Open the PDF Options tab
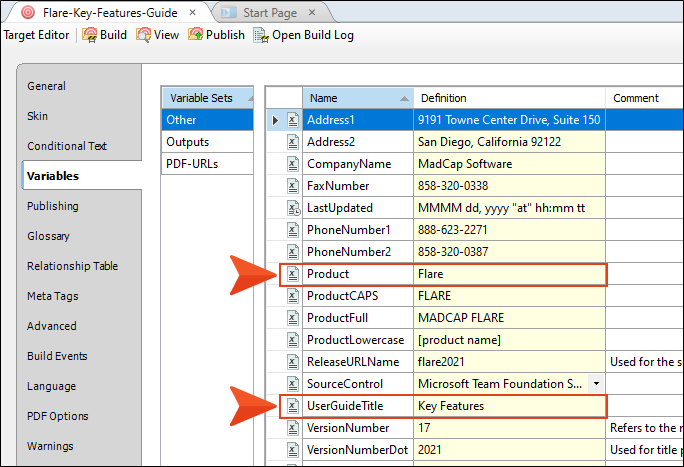This screenshot has height=467, width=684. pyautogui.click(x=58, y=416)
